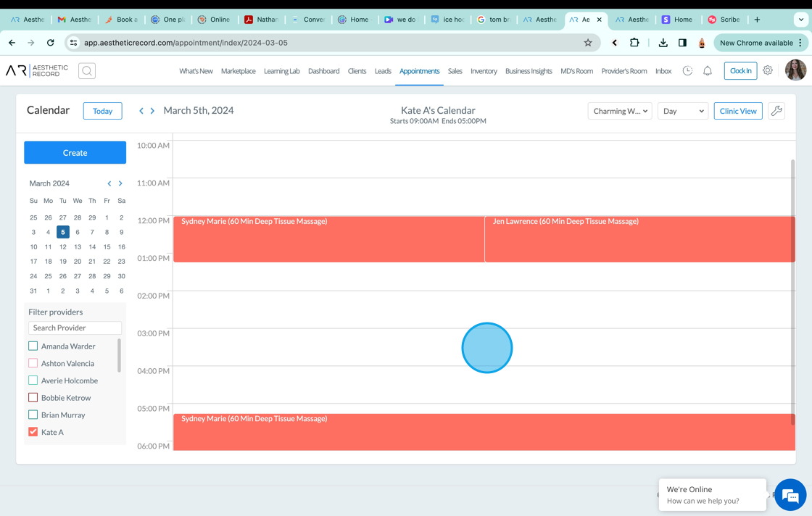812x516 pixels.
Task: Check the Amanda Warder provider filter
Action: point(33,346)
